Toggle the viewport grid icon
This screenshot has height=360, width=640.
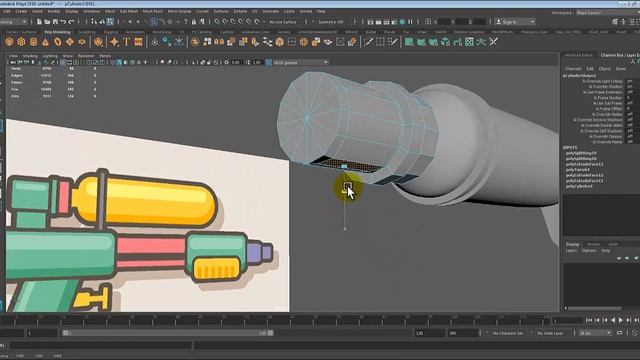(62, 62)
